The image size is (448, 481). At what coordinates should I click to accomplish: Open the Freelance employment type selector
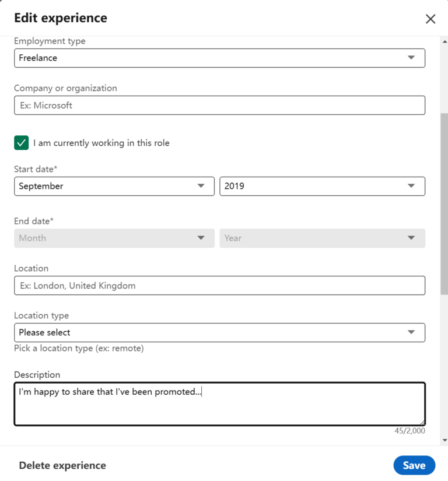(x=219, y=58)
